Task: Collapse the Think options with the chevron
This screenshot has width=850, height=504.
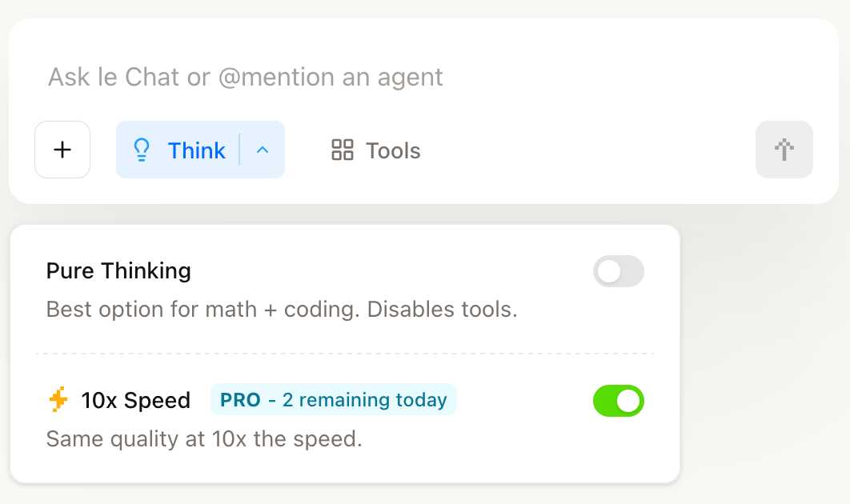Action: pyautogui.click(x=263, y=150)
